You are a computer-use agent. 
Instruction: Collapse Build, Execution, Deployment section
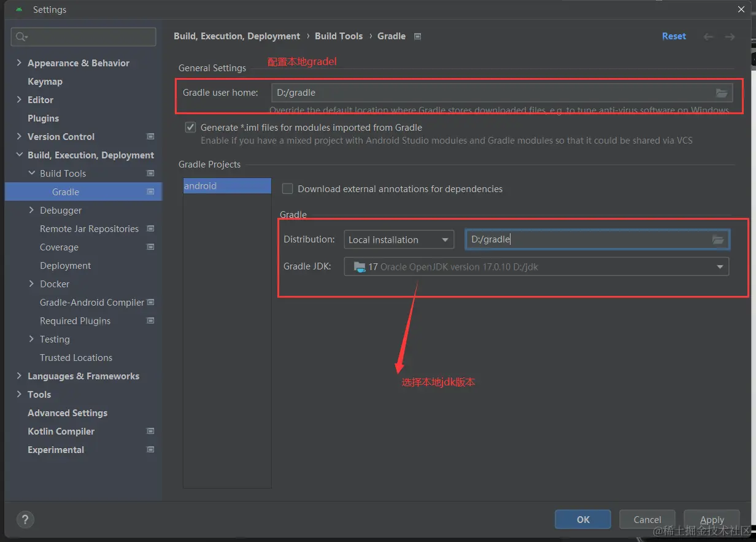pos(19,155)
